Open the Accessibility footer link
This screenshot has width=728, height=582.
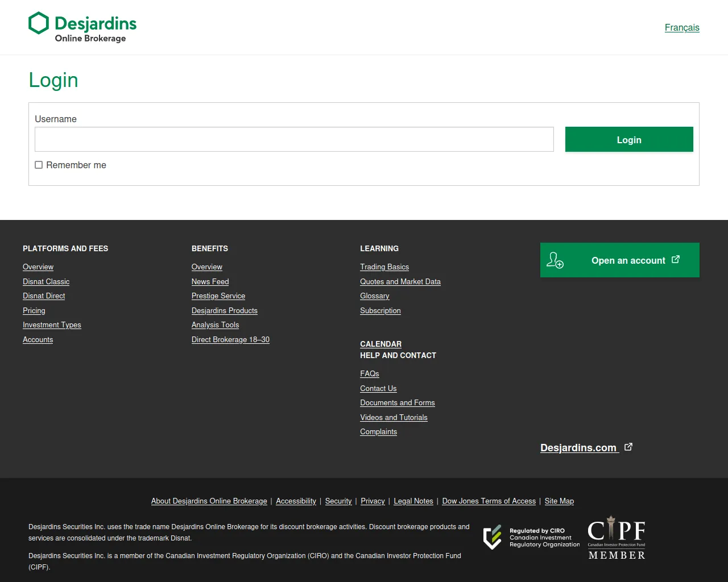pyautogui.click(x=296, y=501)
